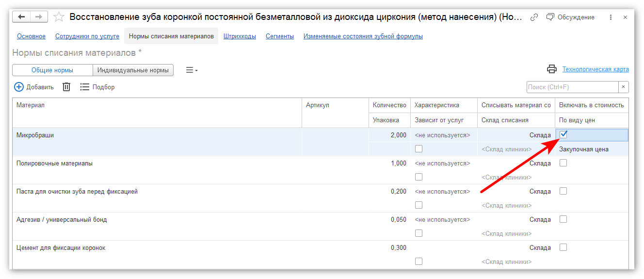Click the Закупочная цена price type cell
The image size is (644, 279).
point(592,149)
